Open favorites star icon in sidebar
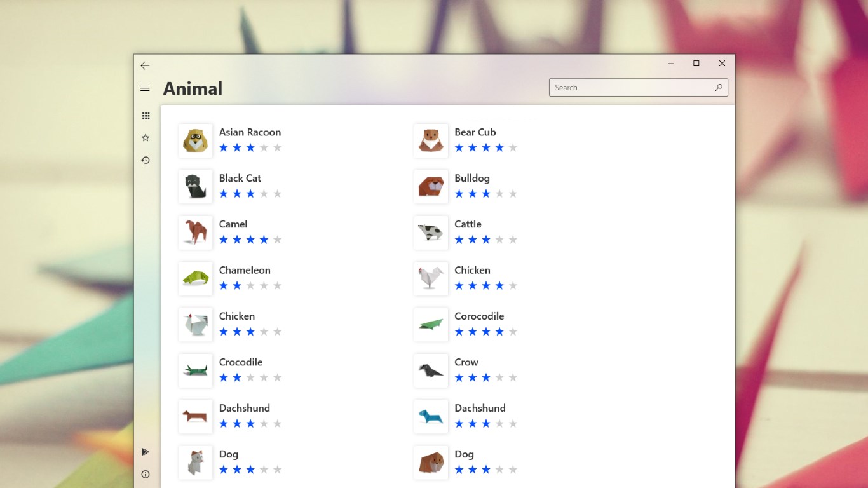Screen dimensions: 868x488 coord(146,138)
